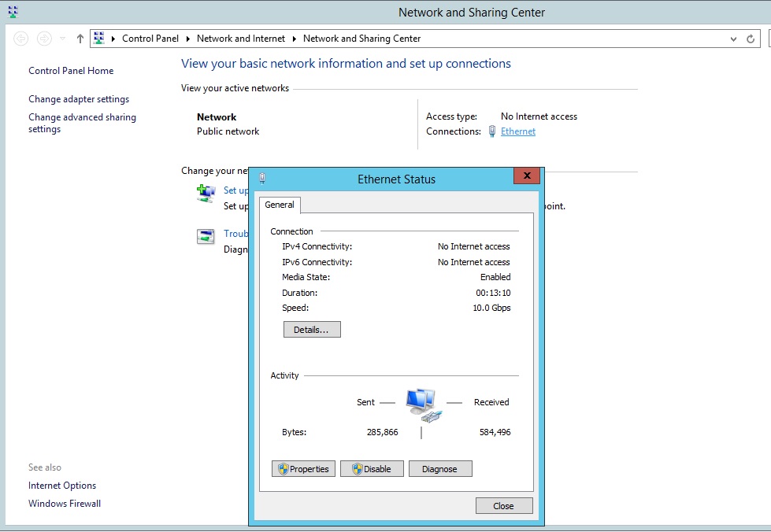Click the Ethernet adapter icon beside Connections

pyautogui.click(x=491, y=131)
